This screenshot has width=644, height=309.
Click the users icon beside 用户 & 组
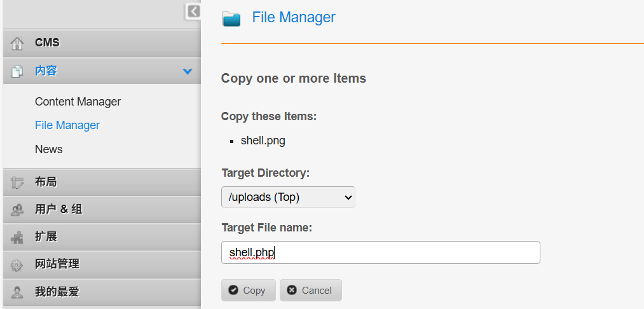click(x=18, y=210)
